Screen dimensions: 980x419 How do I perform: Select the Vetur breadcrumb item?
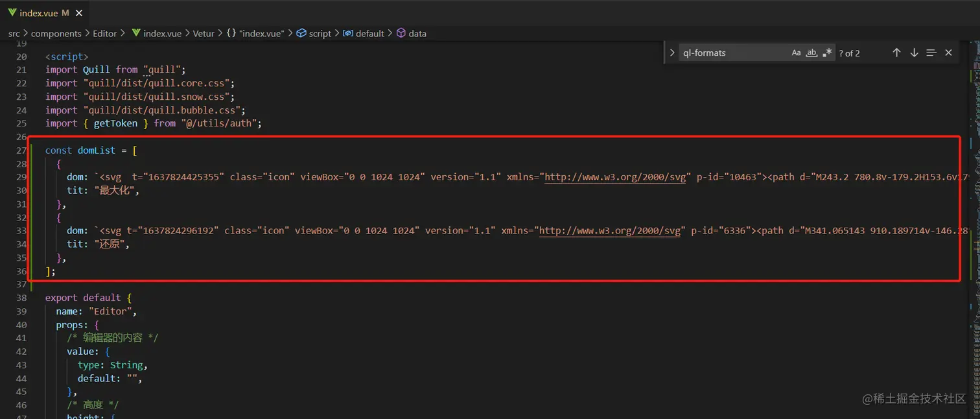click(204, 33)
